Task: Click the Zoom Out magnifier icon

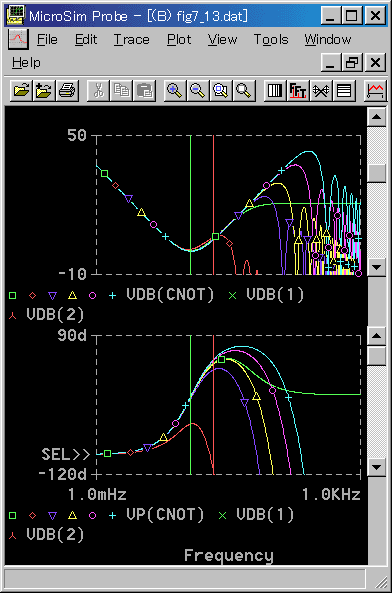Action: (x=198, y=91)
